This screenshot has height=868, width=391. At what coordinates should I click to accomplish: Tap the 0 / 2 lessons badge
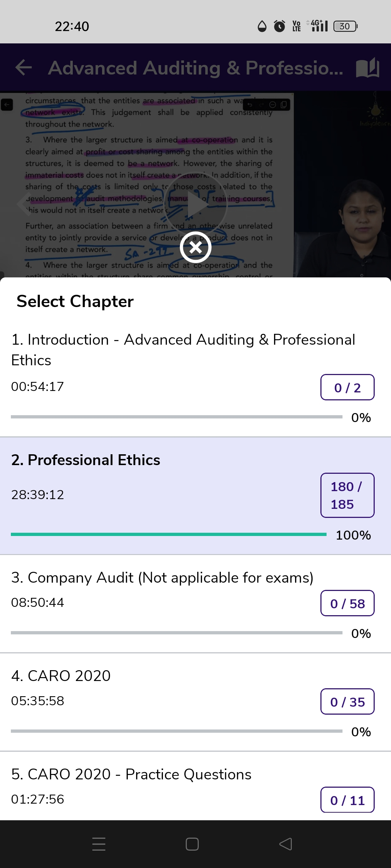click(x=347, y=387)
